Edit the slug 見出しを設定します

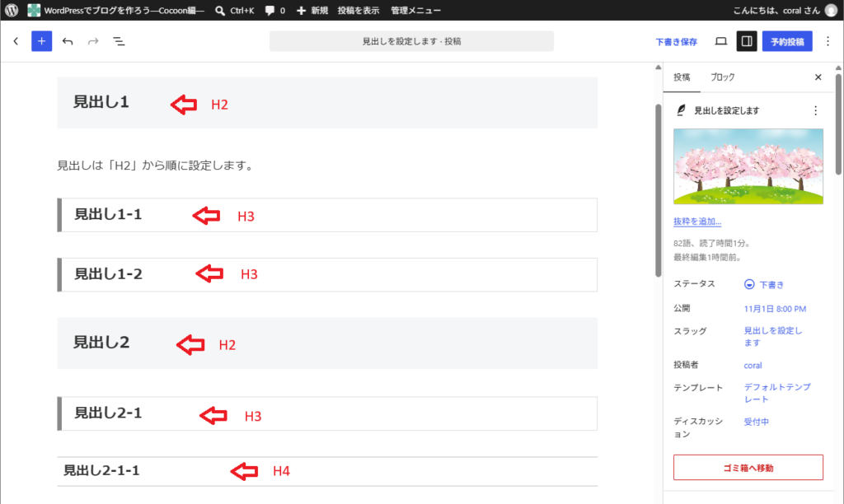click(773, 337)
